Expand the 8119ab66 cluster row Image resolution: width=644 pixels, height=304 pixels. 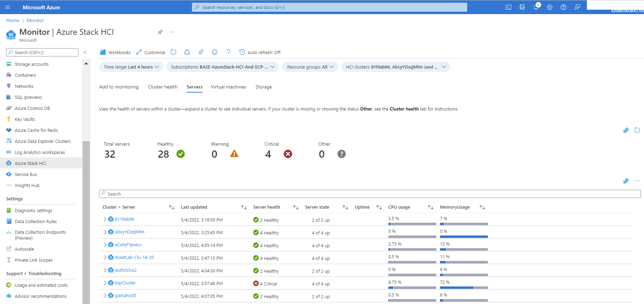click(x=105, y=219)
